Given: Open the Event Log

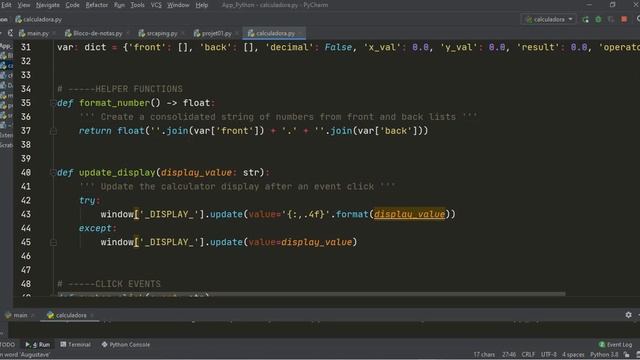Looking at the screenshot, I should (615, 344).
